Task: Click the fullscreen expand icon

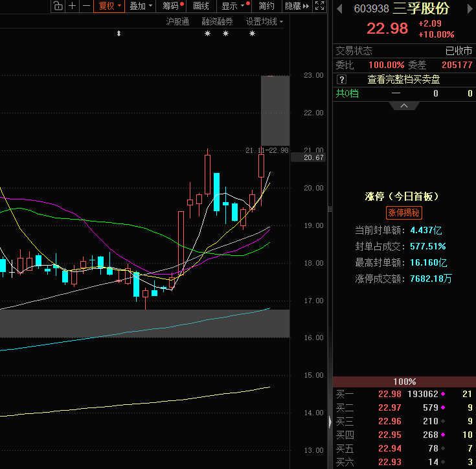Action: (319, 6)
